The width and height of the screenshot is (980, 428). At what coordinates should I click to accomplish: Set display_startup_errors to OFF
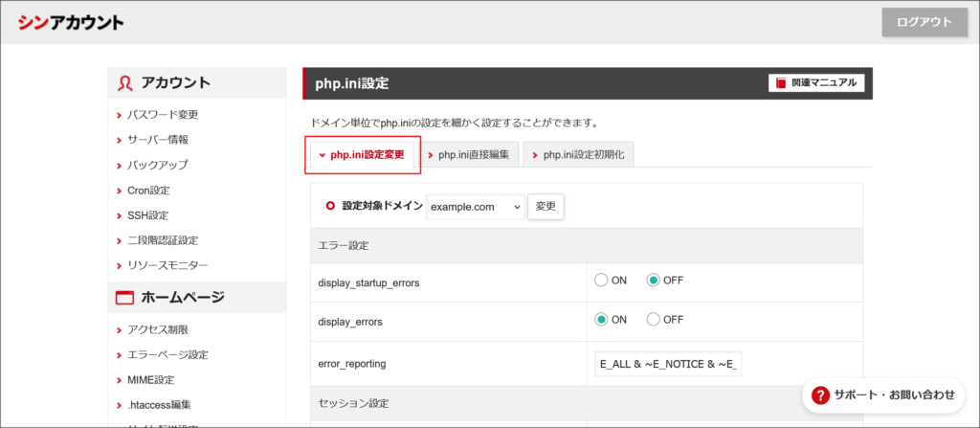coord(653,281)
